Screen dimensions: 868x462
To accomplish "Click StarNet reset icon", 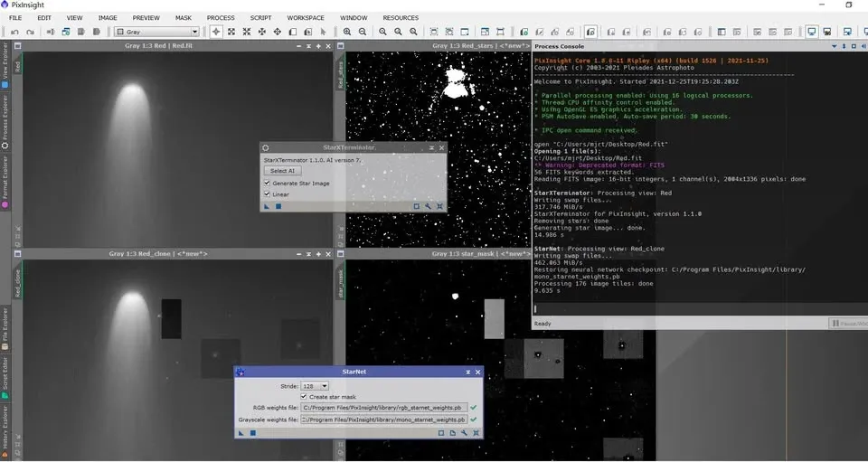I will 476,433.
